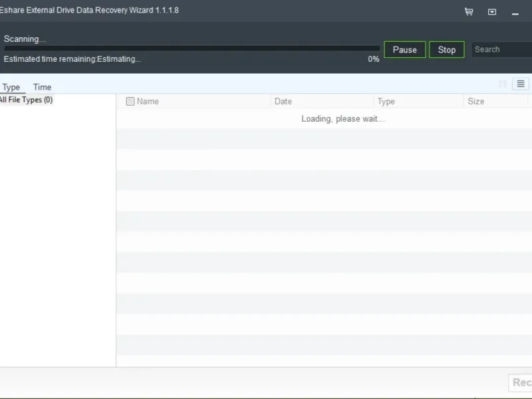Click the 'Scanning...' status label
Screen dimensions: 532x399
[x=25, y=39]
